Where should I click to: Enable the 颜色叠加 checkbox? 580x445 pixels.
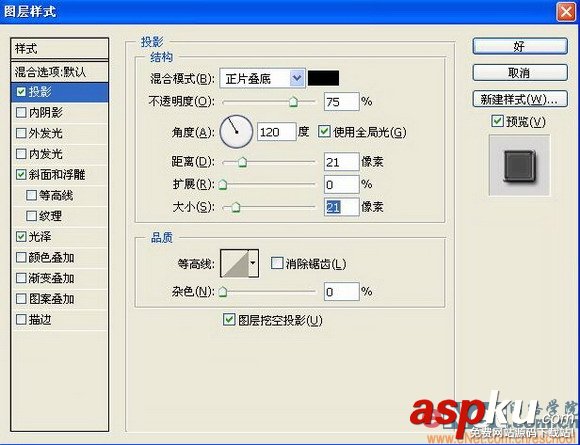pyautogui.click(x=21, y=257)
